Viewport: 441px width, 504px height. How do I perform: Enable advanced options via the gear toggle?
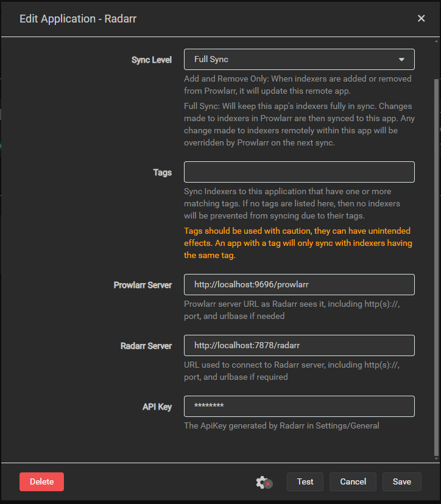click(261, 481)
